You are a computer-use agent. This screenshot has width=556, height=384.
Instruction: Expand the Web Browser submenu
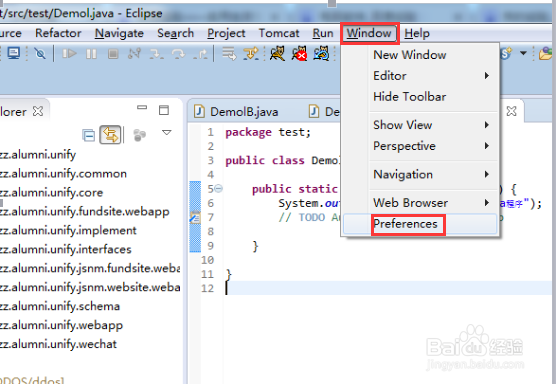420,202
